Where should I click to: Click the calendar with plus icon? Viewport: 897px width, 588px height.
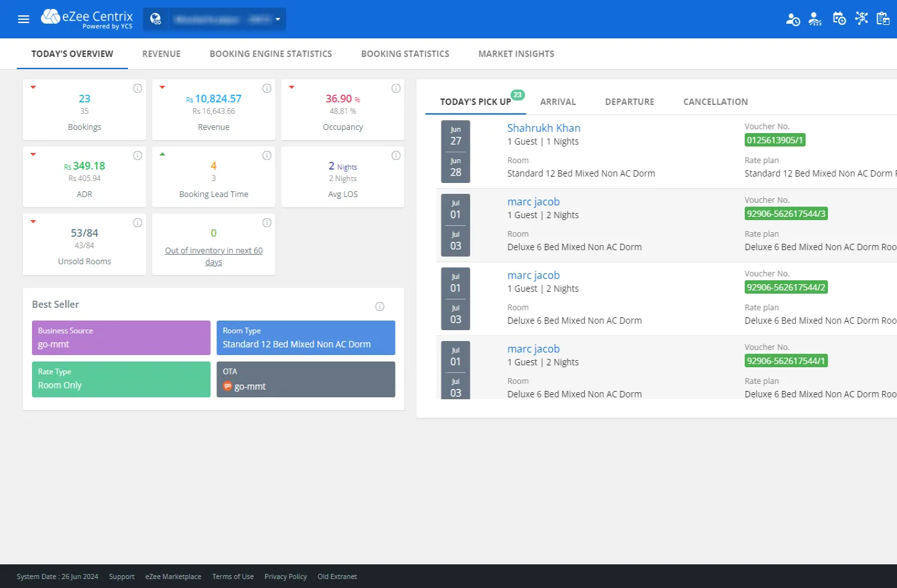click(x=839, y=19)
